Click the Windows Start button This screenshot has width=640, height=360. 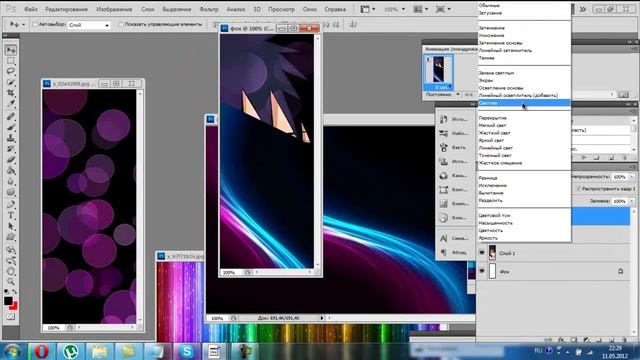12,351
